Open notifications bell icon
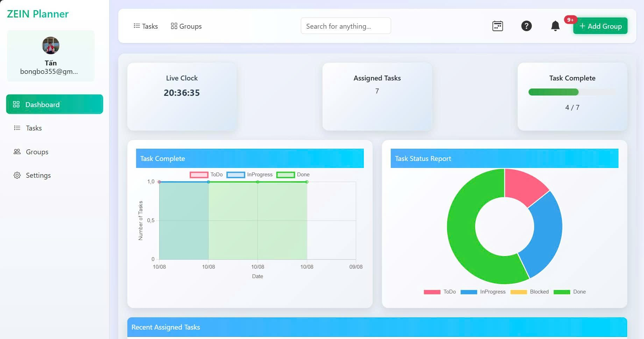 click(x=555, y=26)
